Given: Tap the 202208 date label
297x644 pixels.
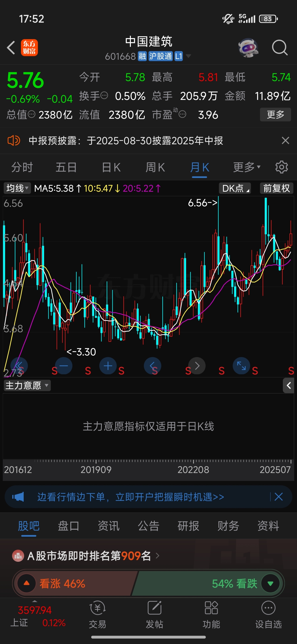Looking at the screenshot, I should [x=193, y=470].
